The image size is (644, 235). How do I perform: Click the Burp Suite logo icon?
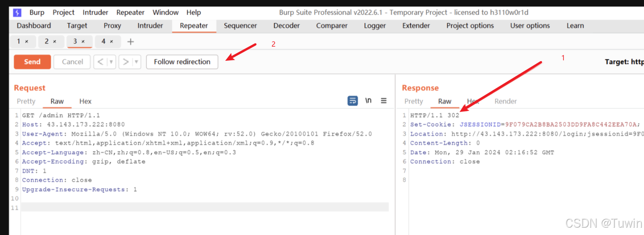pos(17,12)
